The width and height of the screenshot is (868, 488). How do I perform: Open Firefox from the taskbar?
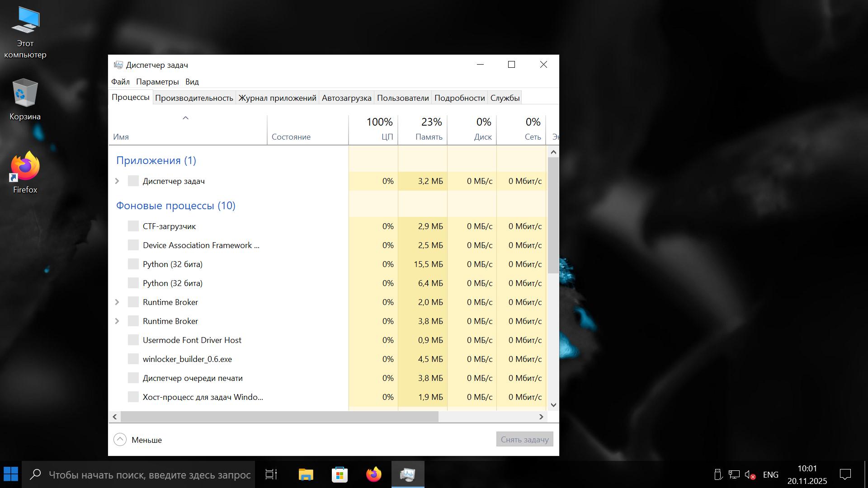point(373,474)
